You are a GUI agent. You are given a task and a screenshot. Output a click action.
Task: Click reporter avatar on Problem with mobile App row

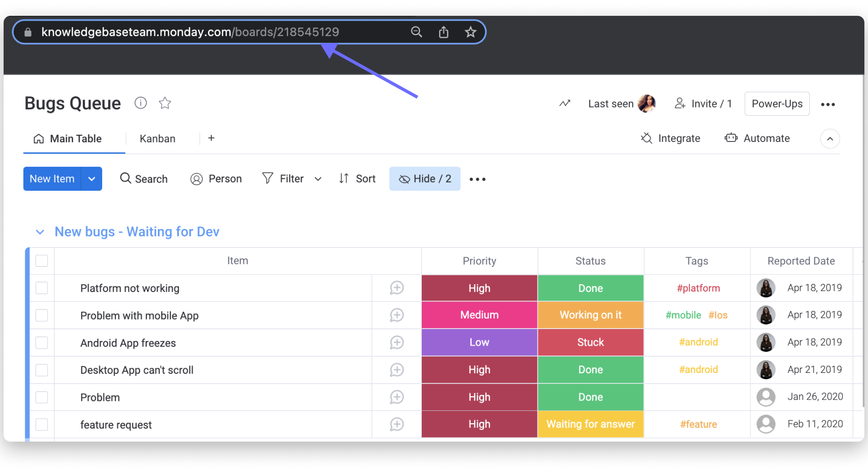point(766,315)
